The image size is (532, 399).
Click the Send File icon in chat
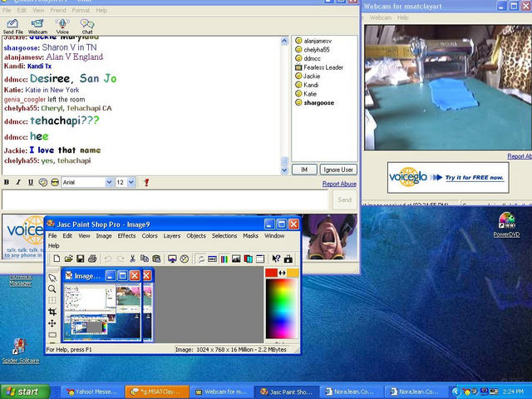13,26
